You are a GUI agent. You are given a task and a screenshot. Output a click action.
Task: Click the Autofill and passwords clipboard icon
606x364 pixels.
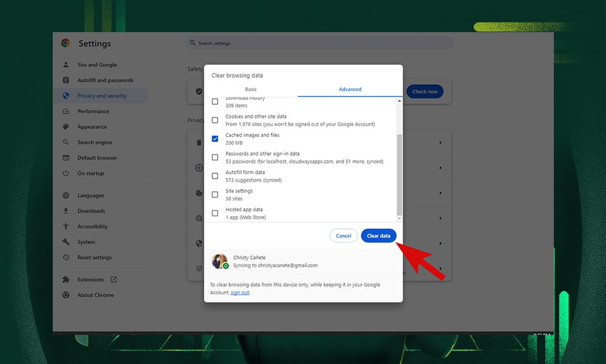coord(65,81)
